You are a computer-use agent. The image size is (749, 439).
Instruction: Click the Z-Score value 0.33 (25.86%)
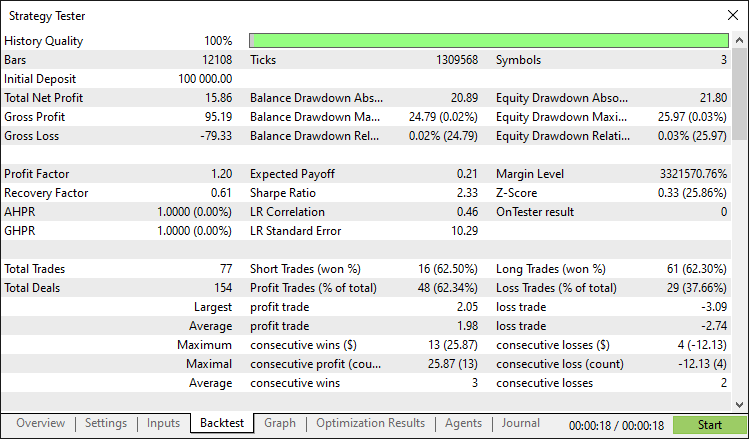click(692, 193)
